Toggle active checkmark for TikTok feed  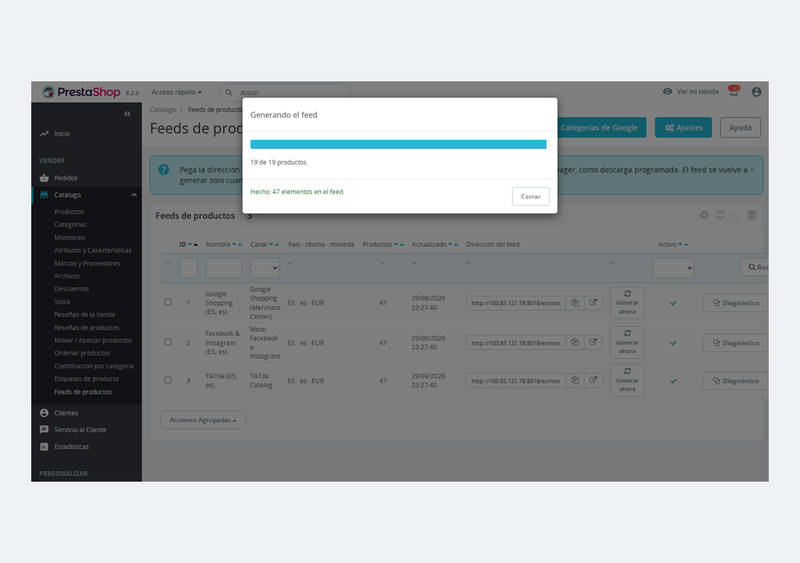673,381
